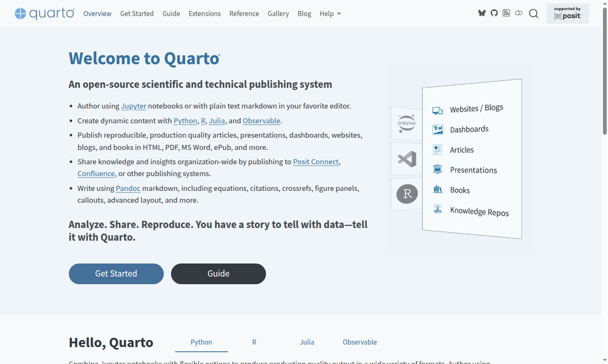Toggle dark mode switch in navbar
Screen dimensions: 608x364
coord(518,13)
